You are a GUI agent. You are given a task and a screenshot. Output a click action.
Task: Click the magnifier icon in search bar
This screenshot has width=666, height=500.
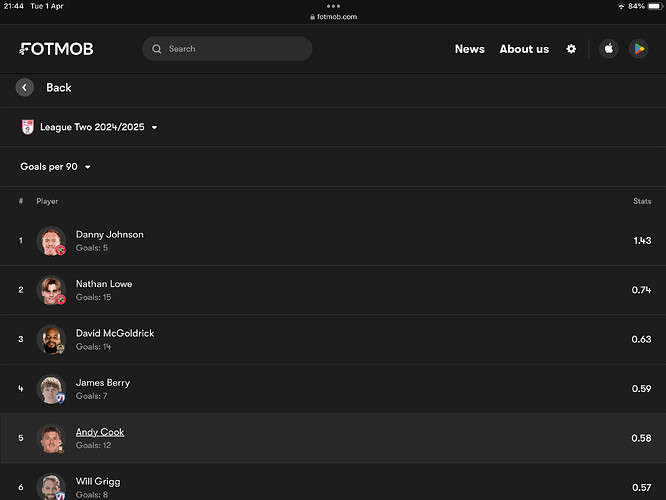coord(157,49)
